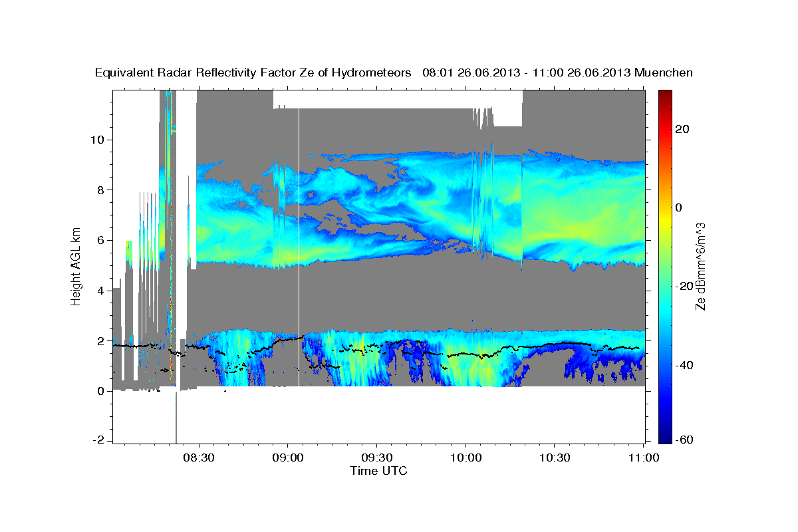This screenshot has width=798, height=532.
Task: Click the height axis value 10
Action: (99, 140)
